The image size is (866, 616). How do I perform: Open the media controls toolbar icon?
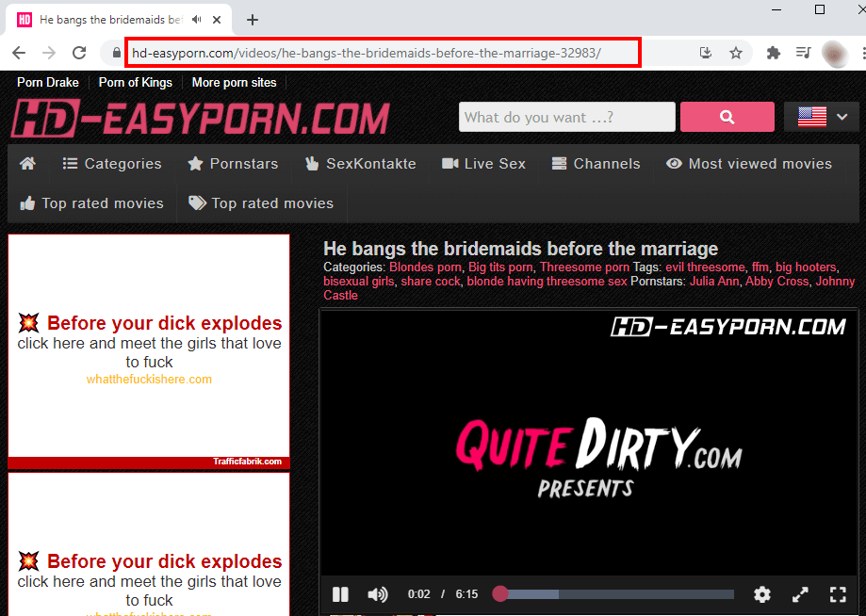[803, 53]
